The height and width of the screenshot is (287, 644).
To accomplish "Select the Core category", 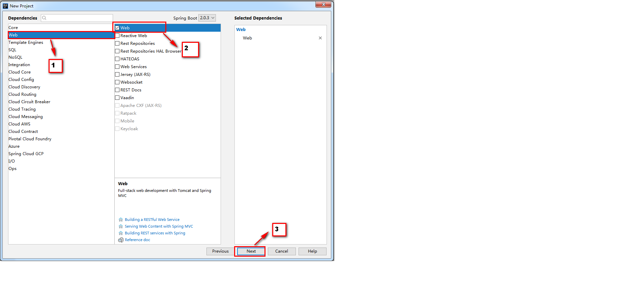I will (x=61, y=28).
